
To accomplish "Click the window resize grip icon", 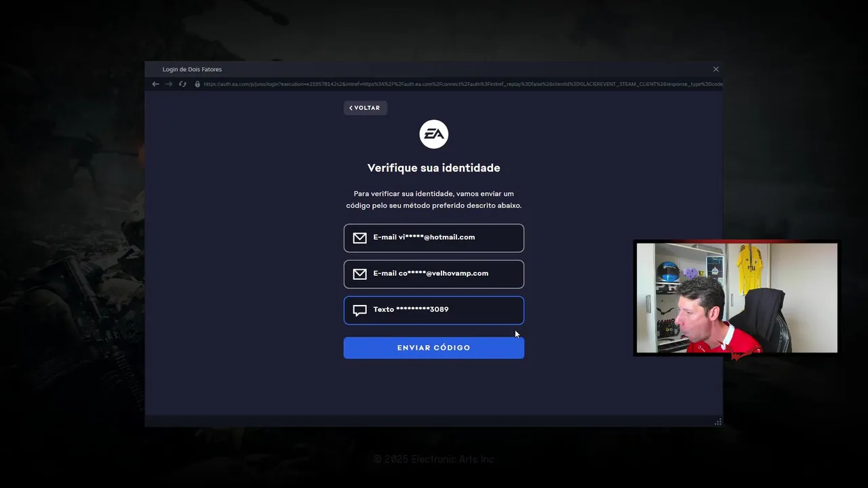I will tap(717, 422).
